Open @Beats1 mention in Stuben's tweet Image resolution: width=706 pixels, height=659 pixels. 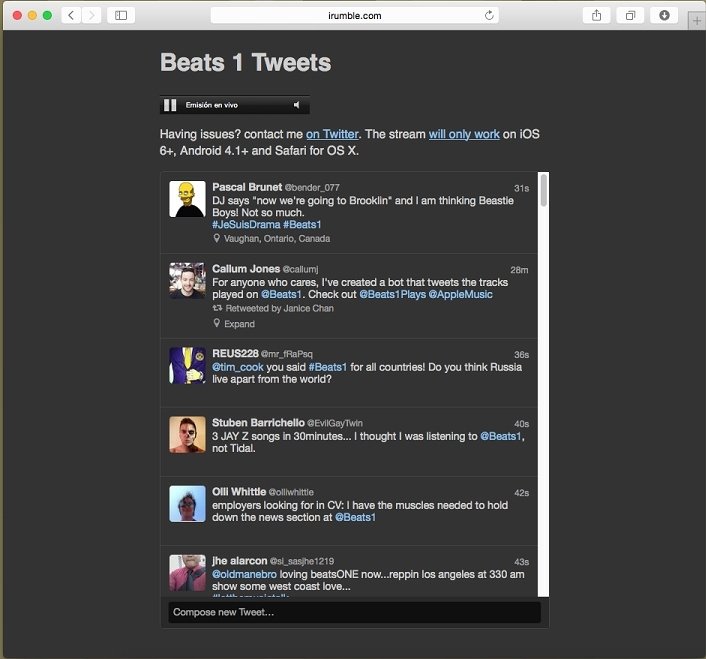[x=501, y=436]
